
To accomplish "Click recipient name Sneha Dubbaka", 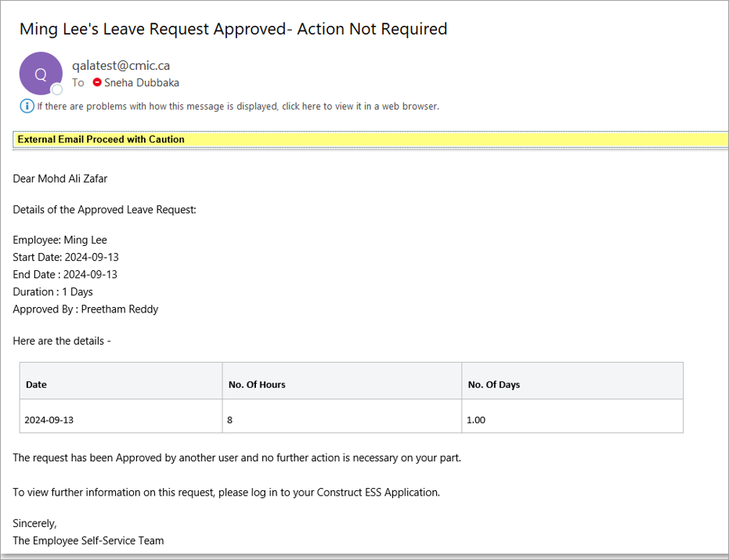I will click(142, 83).
